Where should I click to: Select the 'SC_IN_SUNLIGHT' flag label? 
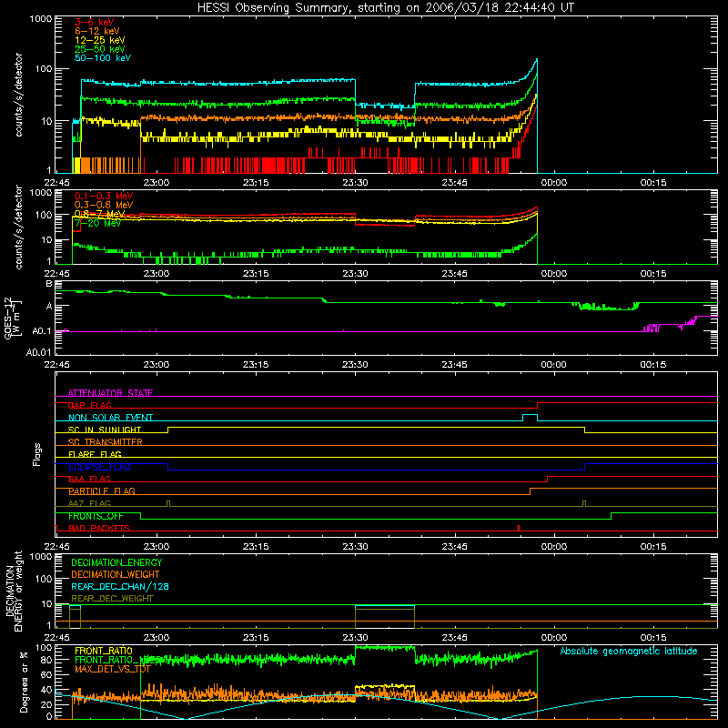tap(105, 430)
